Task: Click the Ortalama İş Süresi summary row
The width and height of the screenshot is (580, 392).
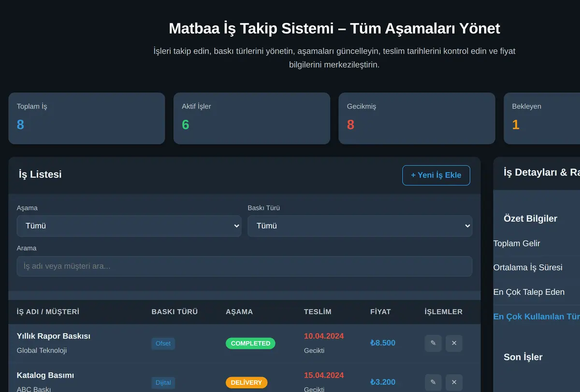Action: (x=536, y=267)
